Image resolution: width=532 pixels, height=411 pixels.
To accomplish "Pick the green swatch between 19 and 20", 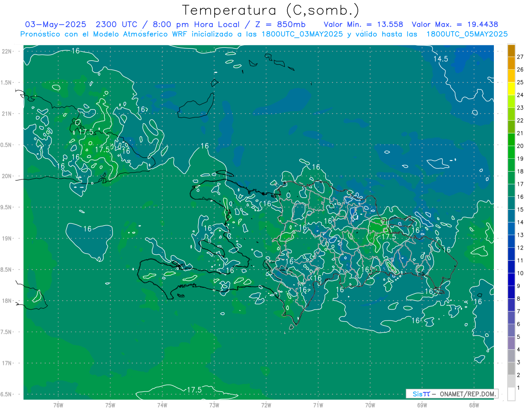I will coord(512,152).
